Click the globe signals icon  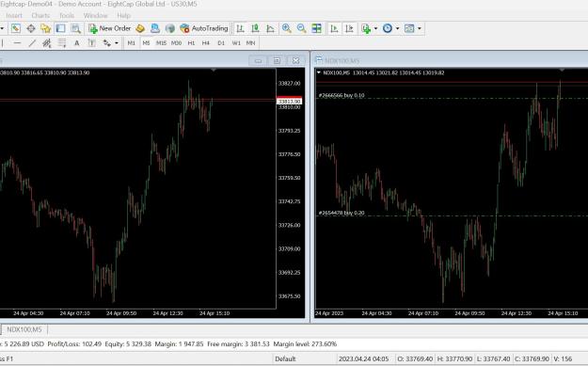tap(170, 28)
